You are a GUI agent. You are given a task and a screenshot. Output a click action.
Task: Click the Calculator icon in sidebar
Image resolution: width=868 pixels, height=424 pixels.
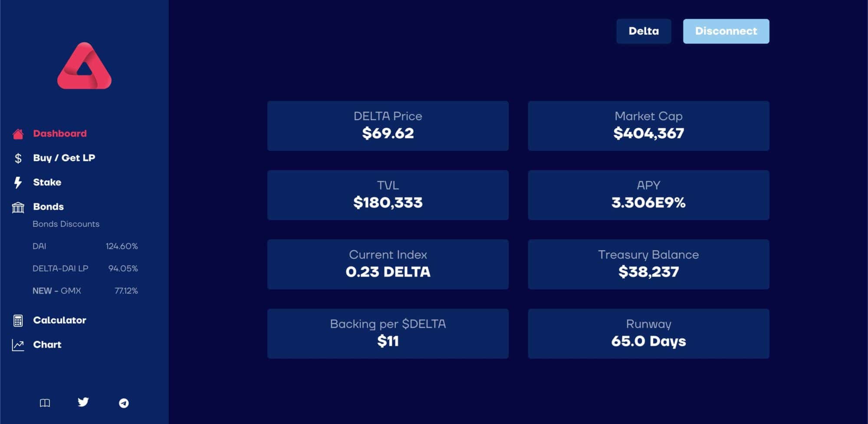pyautogui.click(x=18, y=320)
